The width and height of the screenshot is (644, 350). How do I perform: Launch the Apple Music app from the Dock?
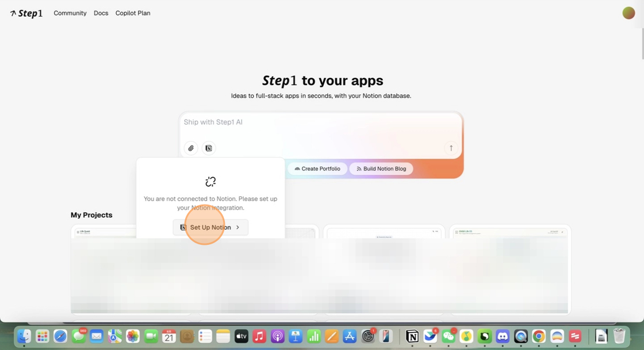[x=259, y=336]
